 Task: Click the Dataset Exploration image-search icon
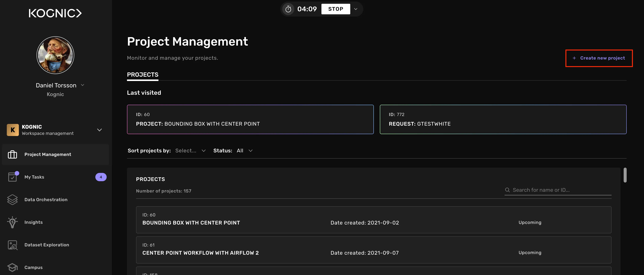tap(12, 245)
